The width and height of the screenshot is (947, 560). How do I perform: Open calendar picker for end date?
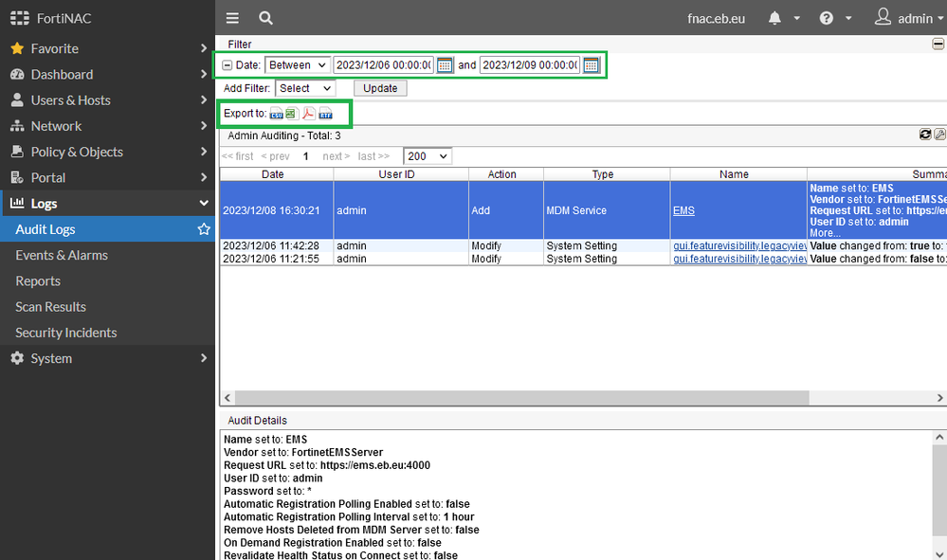pos(591,65)
